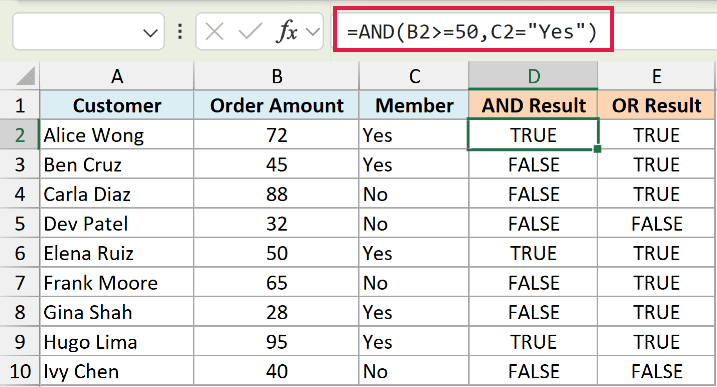Image resolution: width=717 pixels, height=387 pixels.
Task: Select AND Result cell for Ben Cruz
Action: click(533, 165)
